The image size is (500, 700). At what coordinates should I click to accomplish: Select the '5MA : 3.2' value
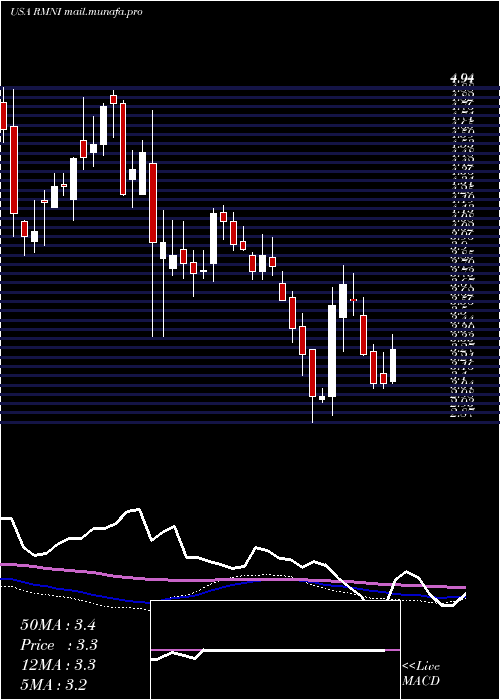point(54,684)
